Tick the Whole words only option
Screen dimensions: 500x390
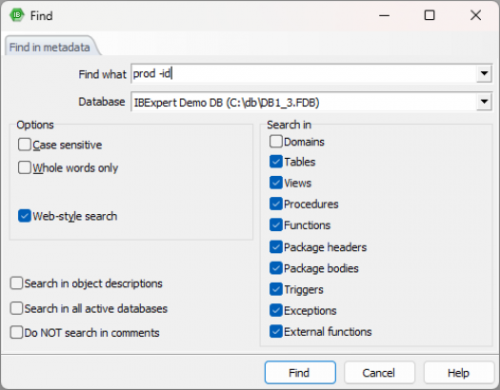[24, 167]
